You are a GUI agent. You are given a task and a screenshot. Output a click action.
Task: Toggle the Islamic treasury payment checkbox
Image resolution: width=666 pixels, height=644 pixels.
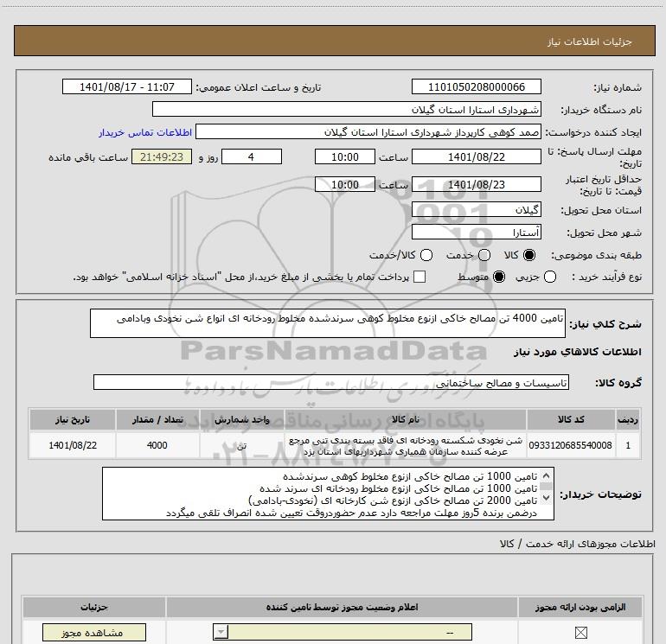point(419,277)
